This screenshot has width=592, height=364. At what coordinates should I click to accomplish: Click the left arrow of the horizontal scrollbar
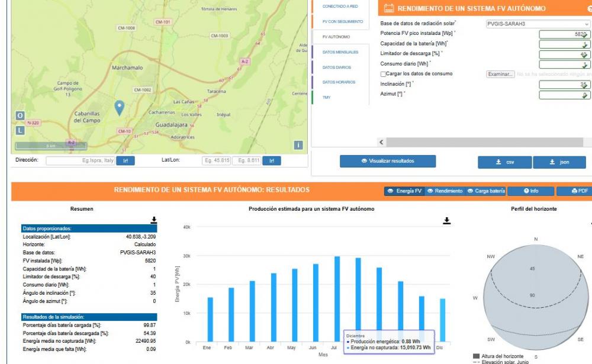[381, 142]
